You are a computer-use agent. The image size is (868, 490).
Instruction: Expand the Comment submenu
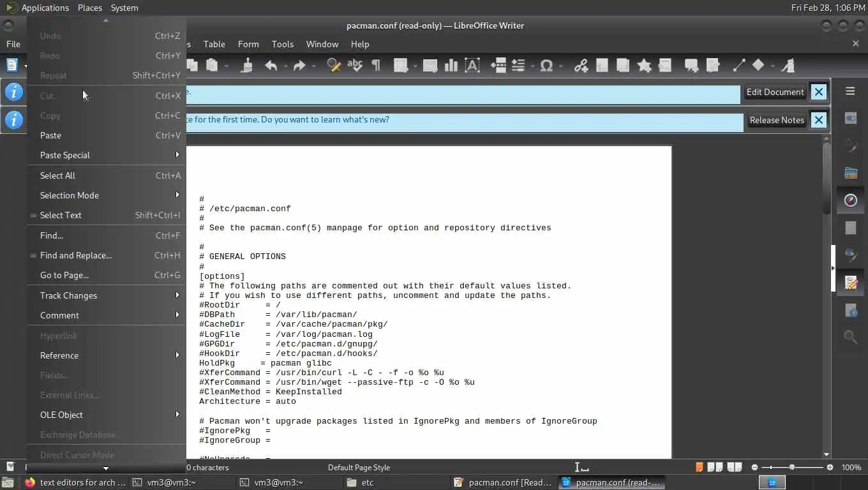(107, 315)
